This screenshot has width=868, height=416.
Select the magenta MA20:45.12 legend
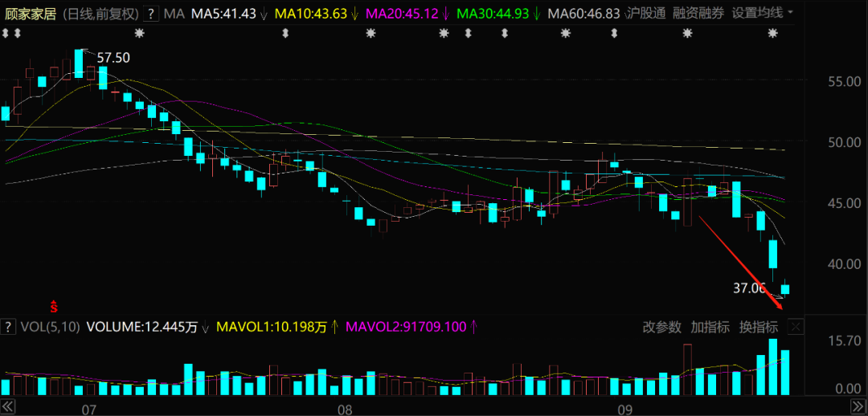(403, 14)
